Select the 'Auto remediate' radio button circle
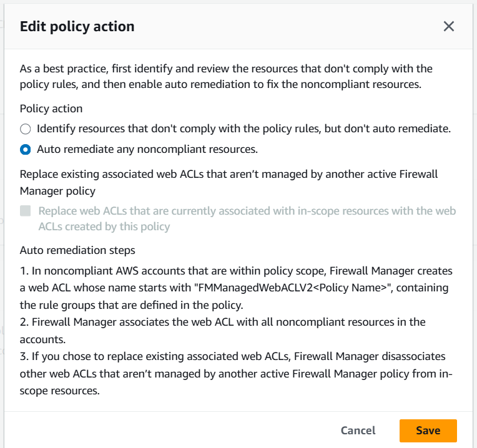This screenshot has height=448, width=477. coord(25,149)
